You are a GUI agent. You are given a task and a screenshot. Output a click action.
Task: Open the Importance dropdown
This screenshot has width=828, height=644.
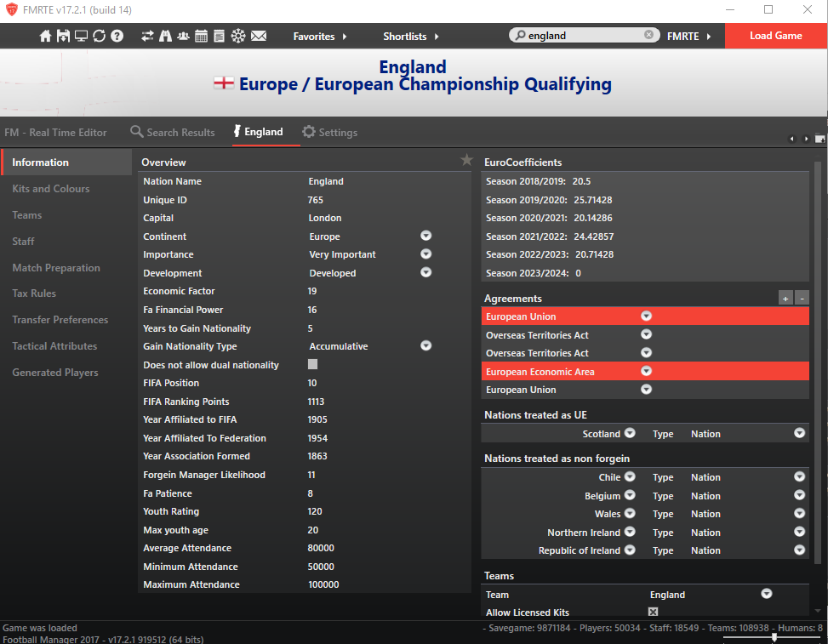point(425,254)
